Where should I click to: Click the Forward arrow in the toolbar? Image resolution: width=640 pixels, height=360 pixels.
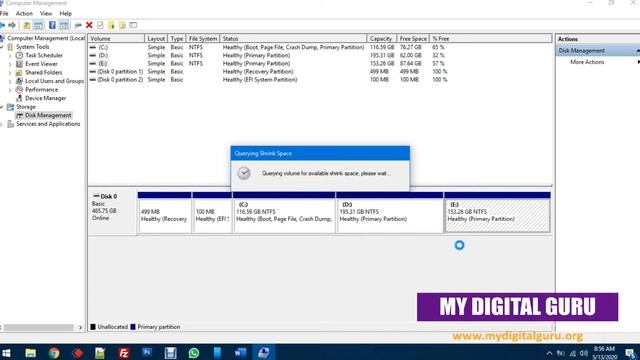(x=12, y=25)
